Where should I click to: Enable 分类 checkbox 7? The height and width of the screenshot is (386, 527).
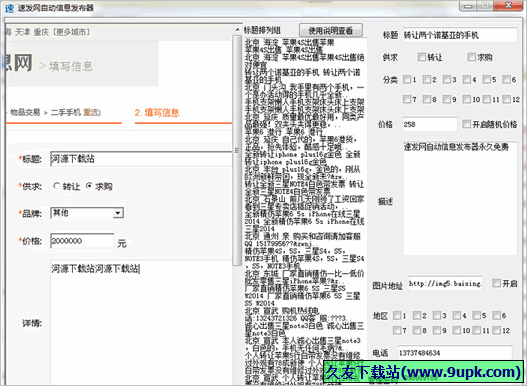tap(407, 99)
